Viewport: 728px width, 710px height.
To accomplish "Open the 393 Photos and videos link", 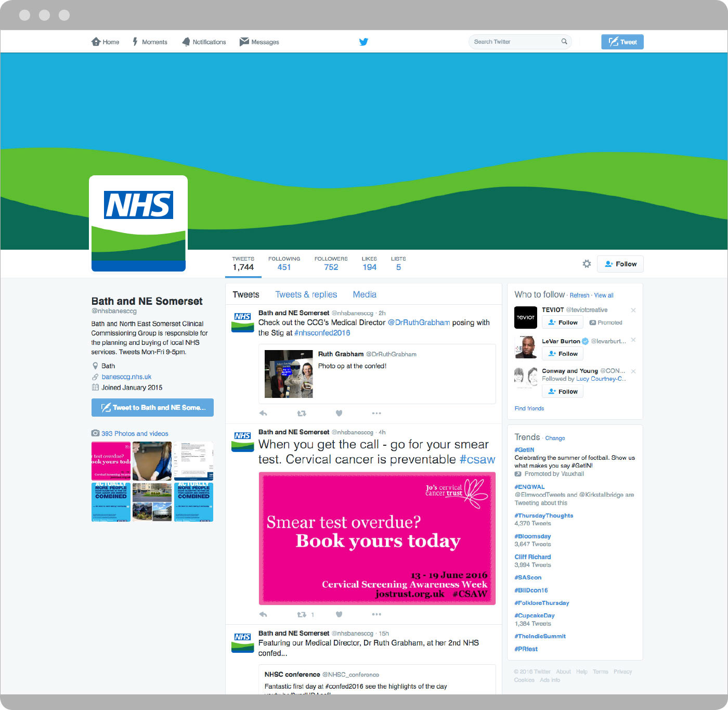I will tap(135, 433).
